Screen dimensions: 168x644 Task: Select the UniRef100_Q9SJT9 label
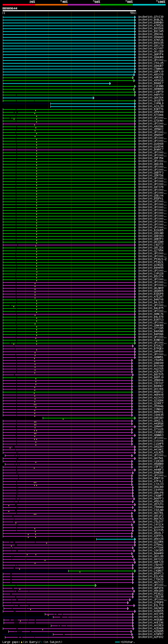pos(151,46)
